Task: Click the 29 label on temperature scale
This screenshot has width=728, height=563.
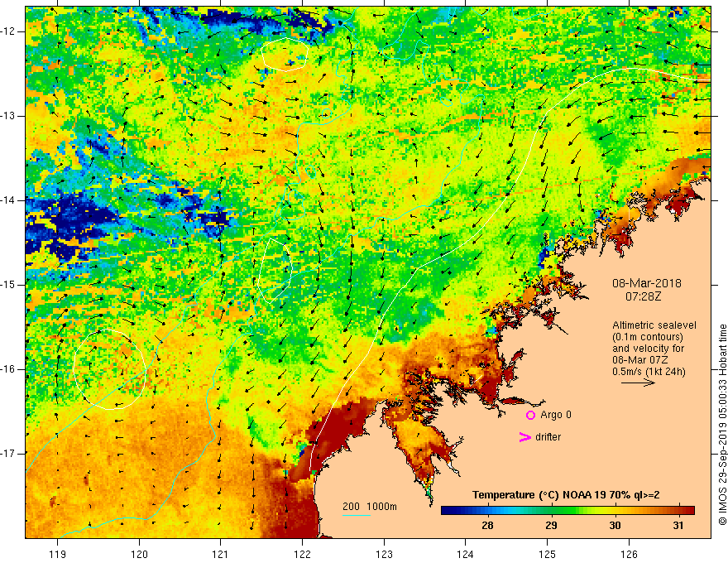Action: [551, 526]
